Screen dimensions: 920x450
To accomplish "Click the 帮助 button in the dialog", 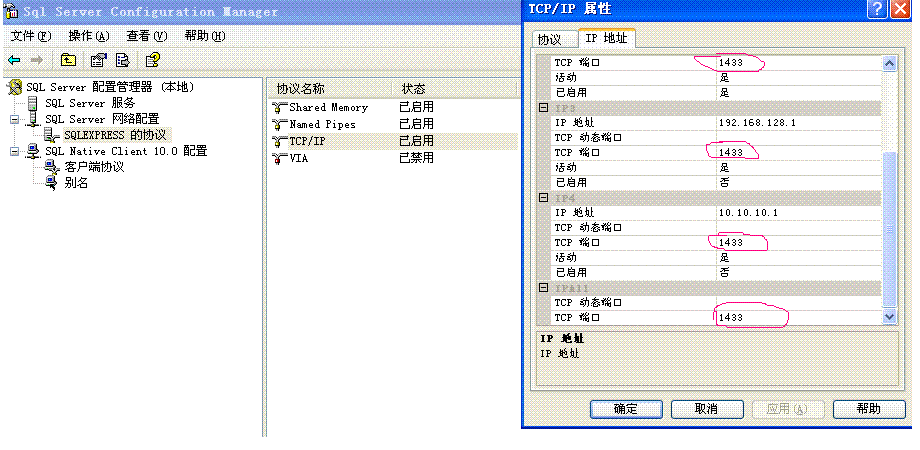I will point(869,409).
